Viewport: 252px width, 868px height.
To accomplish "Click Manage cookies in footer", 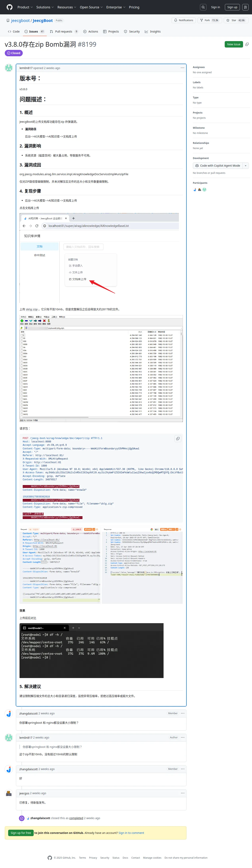I will coord(152,858).
